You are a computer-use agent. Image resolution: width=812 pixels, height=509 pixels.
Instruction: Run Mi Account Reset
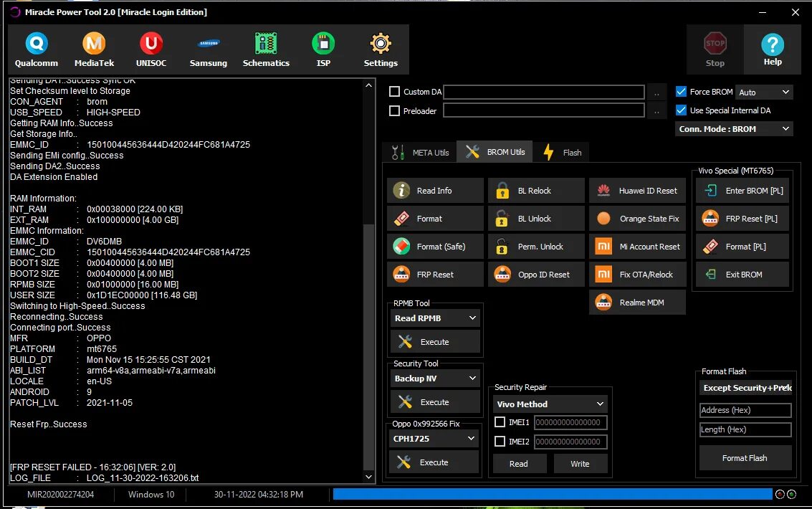(637, 247)
